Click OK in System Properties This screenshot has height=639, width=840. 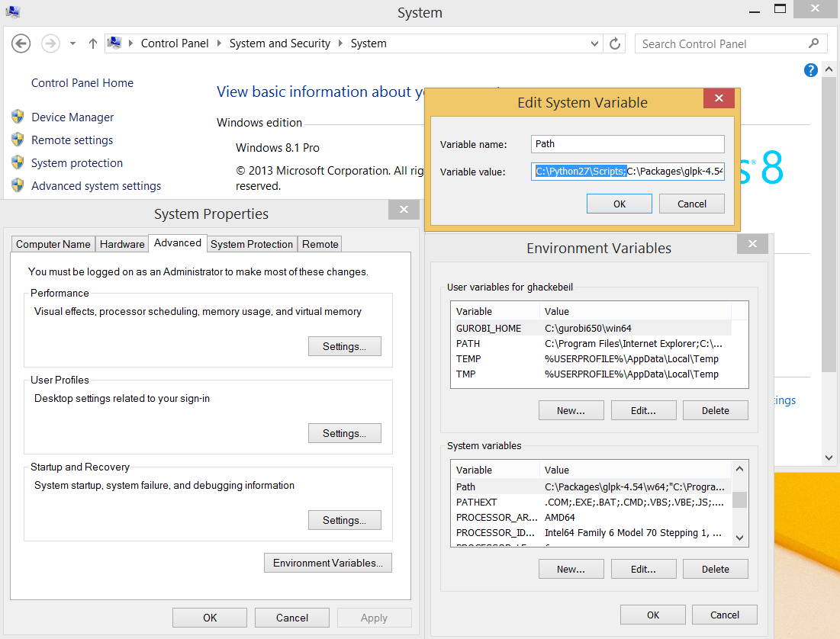(210, 618)
